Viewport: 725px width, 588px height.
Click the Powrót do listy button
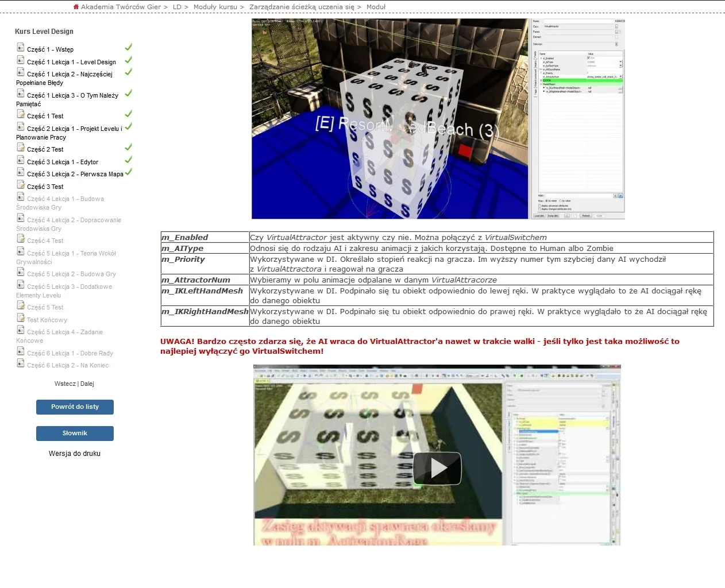pos(75,407)
